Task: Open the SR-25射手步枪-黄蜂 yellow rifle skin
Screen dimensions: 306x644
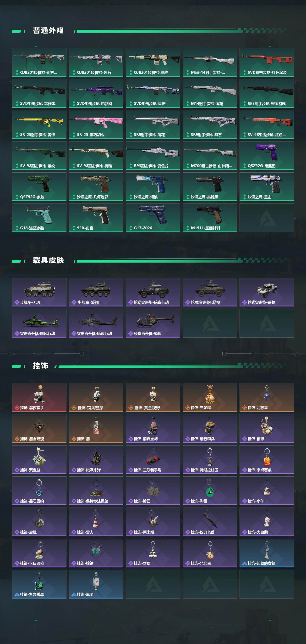Action: (x=39, y=124)
